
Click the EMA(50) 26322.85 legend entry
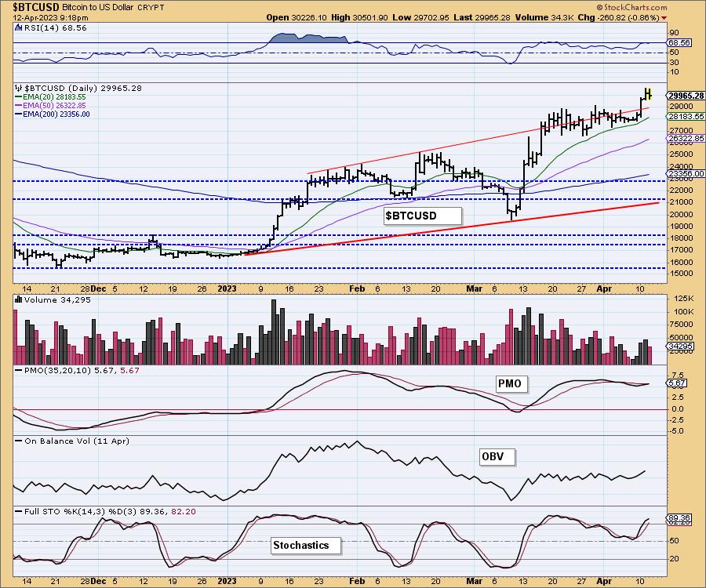point(50,105)
